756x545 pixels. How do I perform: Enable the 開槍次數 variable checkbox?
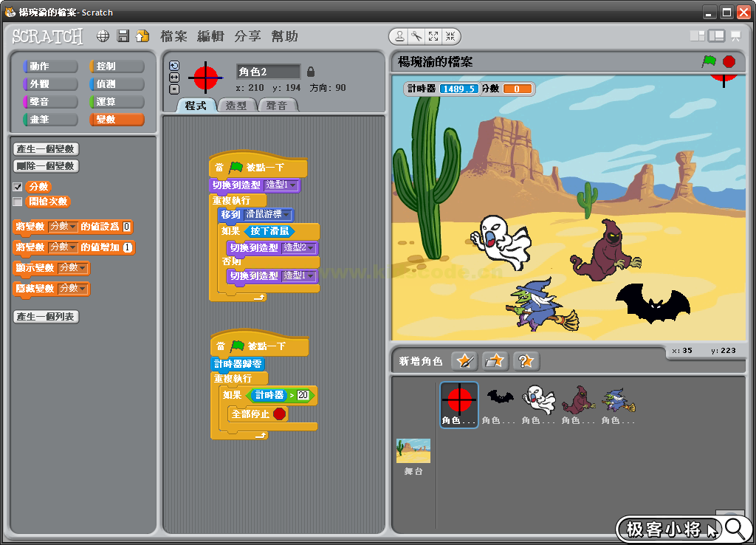(x=18, y=202)
